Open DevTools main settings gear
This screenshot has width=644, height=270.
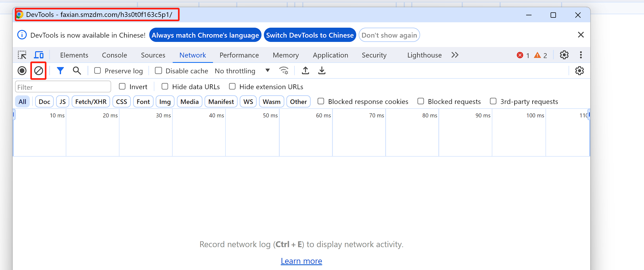pos(564,55)
